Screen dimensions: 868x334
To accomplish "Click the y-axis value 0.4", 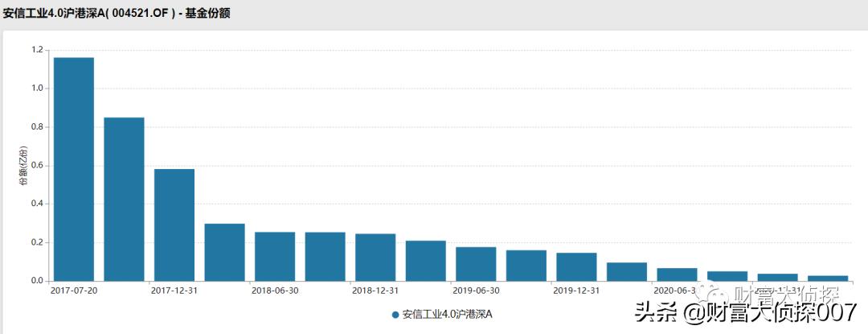I will [x=37, y=204].
